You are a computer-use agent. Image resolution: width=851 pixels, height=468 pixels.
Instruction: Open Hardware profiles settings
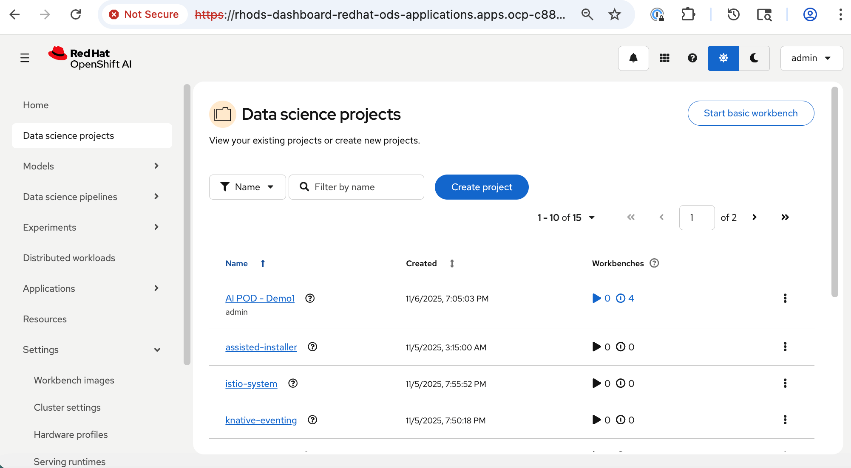[x=71, y=435]
